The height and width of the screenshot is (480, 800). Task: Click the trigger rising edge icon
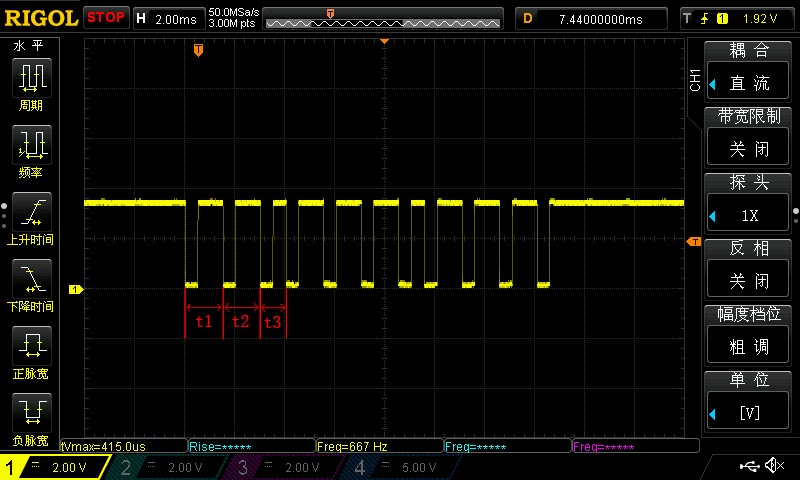(705, 19)
